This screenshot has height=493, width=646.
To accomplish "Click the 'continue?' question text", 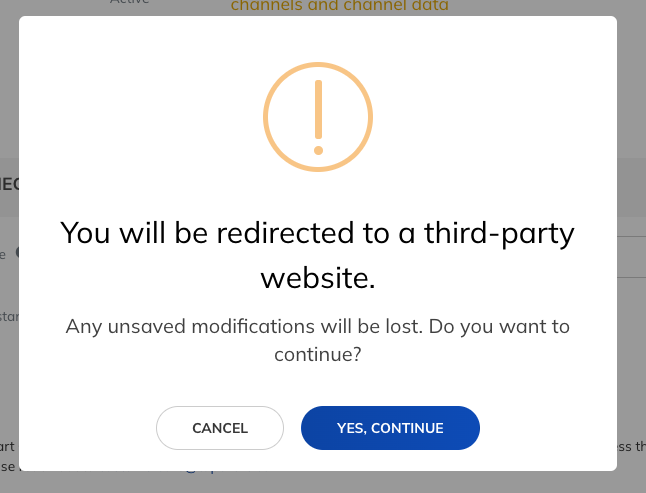I will point(318,355).
